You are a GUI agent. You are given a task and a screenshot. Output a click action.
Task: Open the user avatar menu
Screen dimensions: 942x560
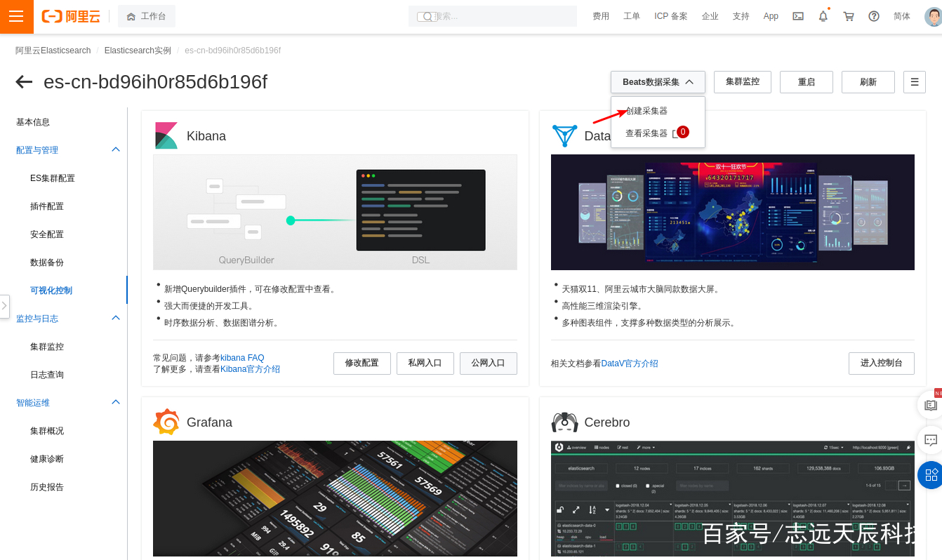[934, 16]
